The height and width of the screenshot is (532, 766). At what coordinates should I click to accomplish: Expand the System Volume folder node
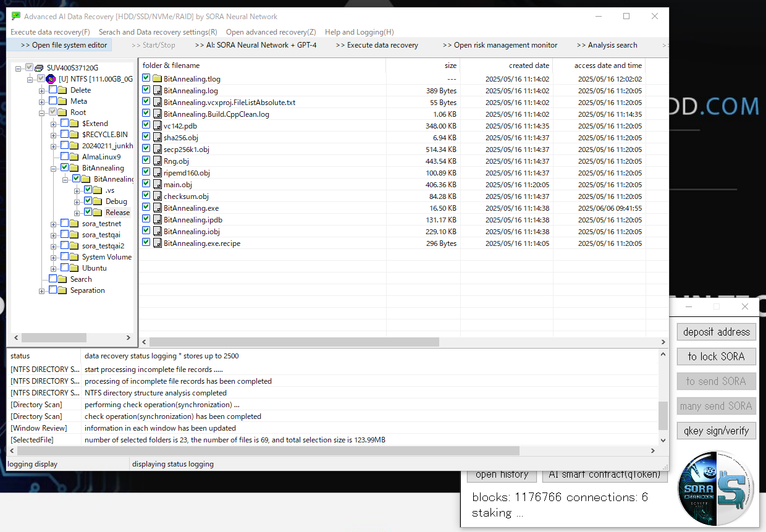(54, 257)
